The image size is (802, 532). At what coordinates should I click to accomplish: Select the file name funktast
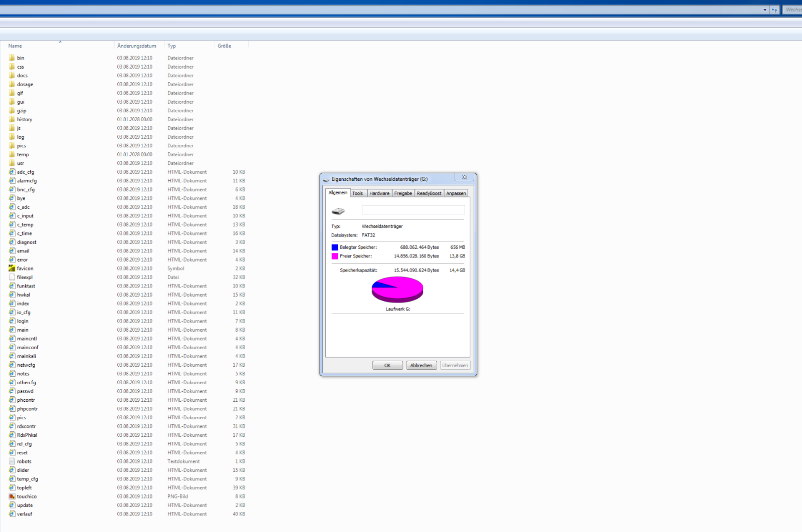pos(26,286)
